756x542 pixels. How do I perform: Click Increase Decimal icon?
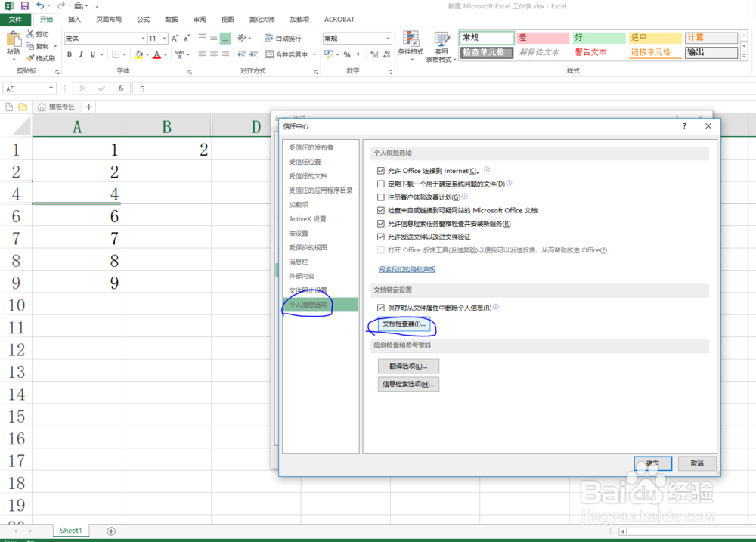pos(375,54)
